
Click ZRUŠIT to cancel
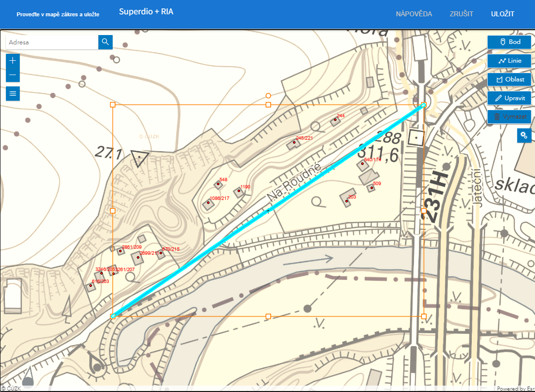(x=461, y=14)
